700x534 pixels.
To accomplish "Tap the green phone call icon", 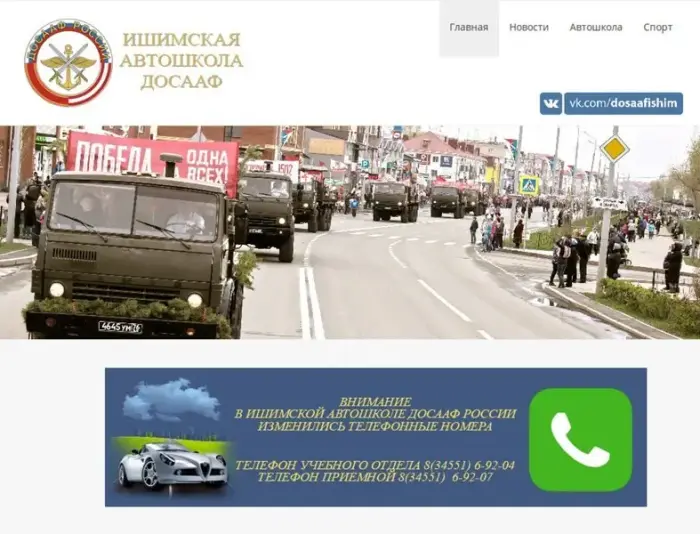I will (580, 439).
